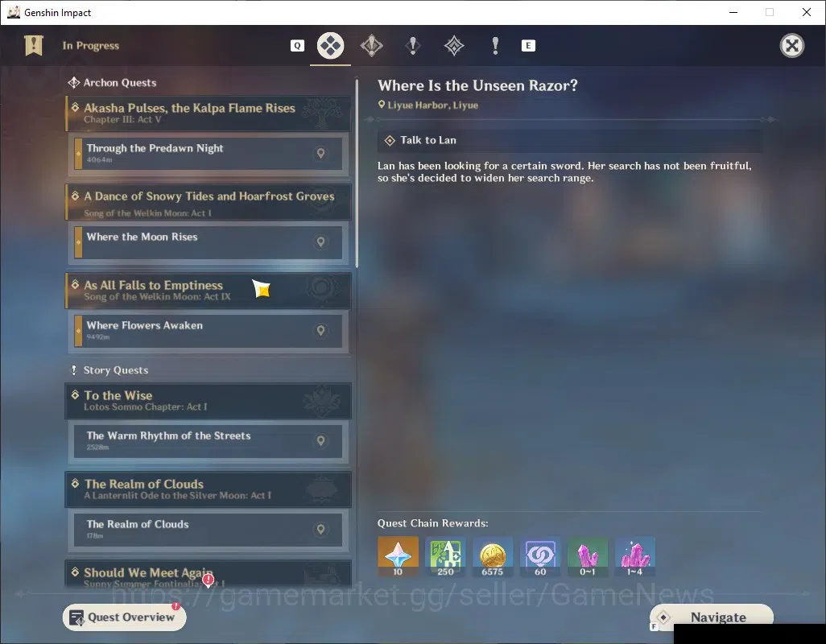
Task: Switch to E next tab key
Action: (528, 46)
